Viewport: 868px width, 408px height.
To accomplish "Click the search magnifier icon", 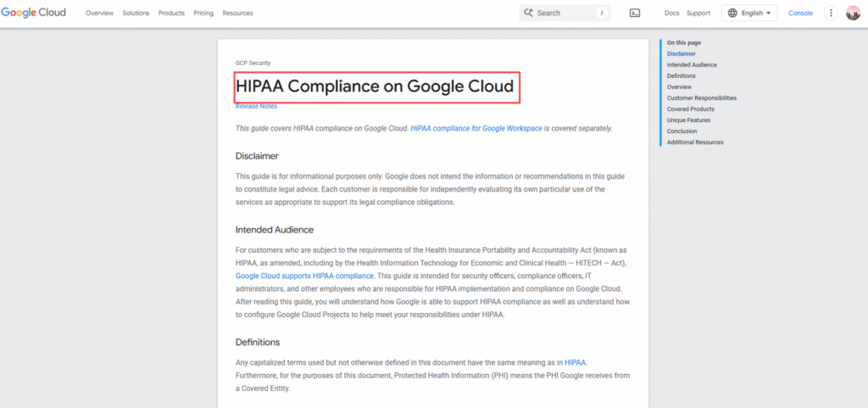I will tap(528, 13).
